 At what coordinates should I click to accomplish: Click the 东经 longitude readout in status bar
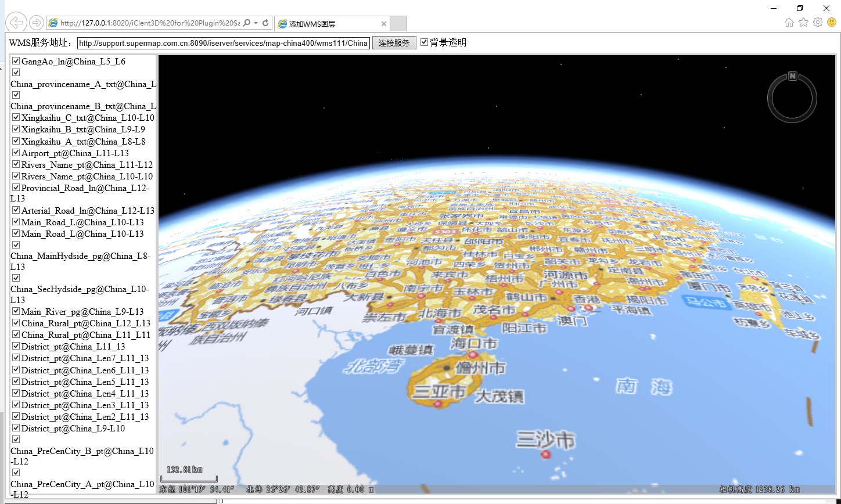point(197,489)
